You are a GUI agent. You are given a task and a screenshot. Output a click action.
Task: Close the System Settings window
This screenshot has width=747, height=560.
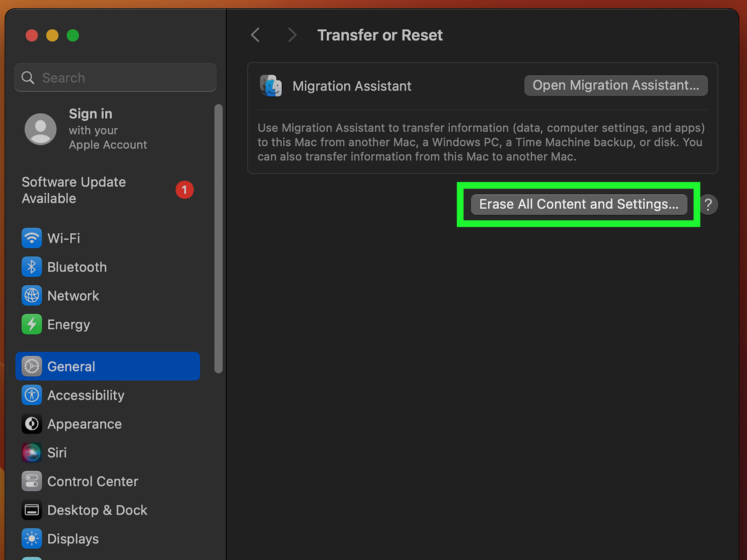[32, 35]
